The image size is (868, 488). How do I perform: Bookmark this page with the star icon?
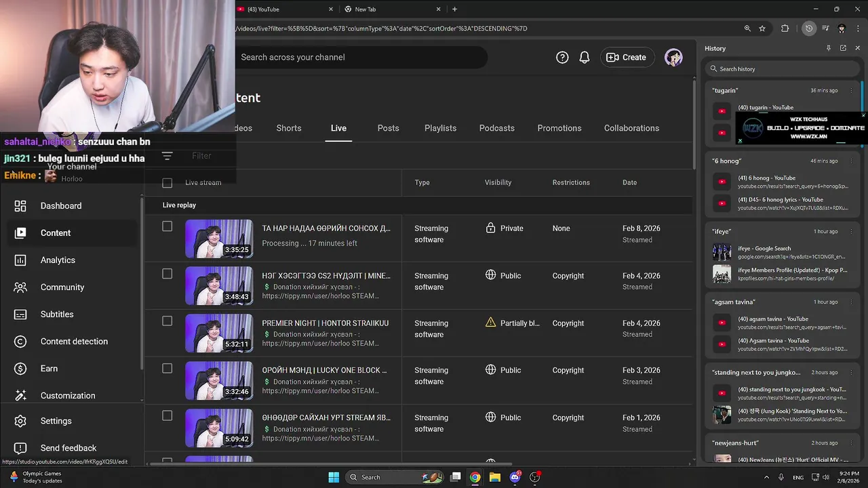[x=762, y=28]
